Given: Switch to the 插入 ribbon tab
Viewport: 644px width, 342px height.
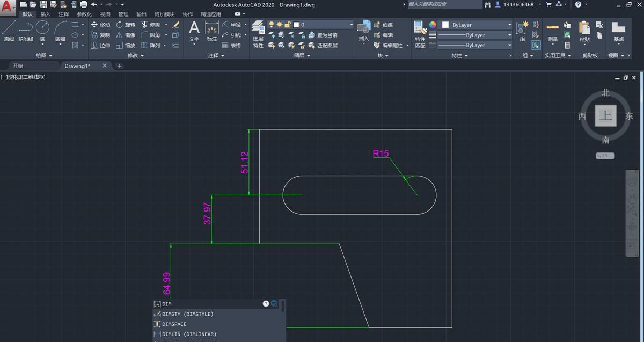Looking at the screenshot, I should 45,14.
